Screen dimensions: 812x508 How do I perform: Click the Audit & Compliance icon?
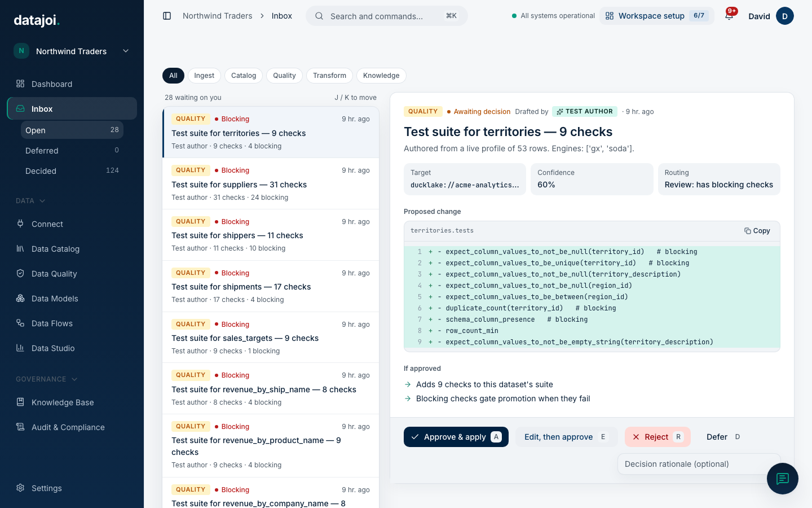[20, 427]
